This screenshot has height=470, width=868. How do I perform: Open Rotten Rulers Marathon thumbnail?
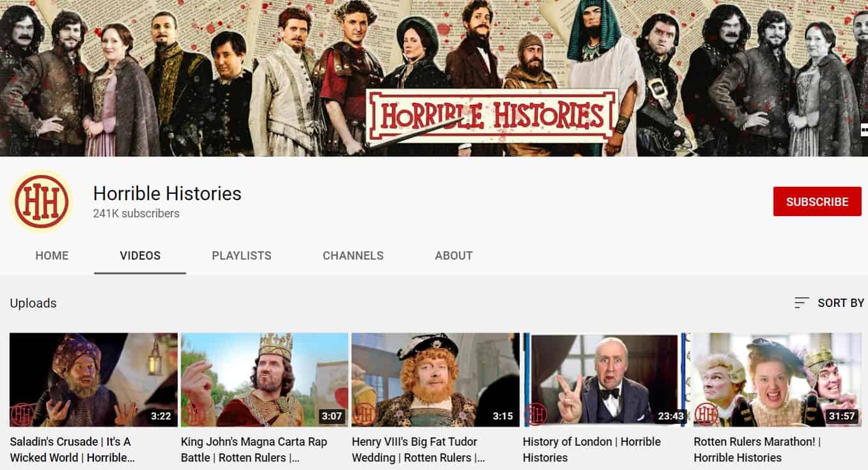[777, 380]
